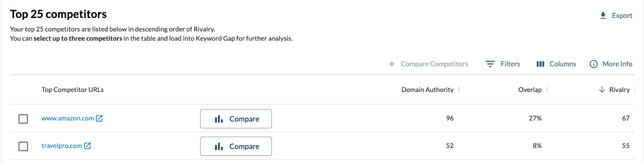Sort by Domain Authority column header
Screen dimensions: 644x163
tap(427, 90)
